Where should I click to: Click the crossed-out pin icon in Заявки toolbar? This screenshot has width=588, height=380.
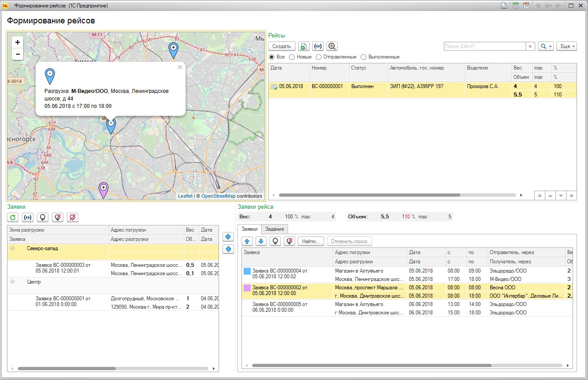(73, 217)
